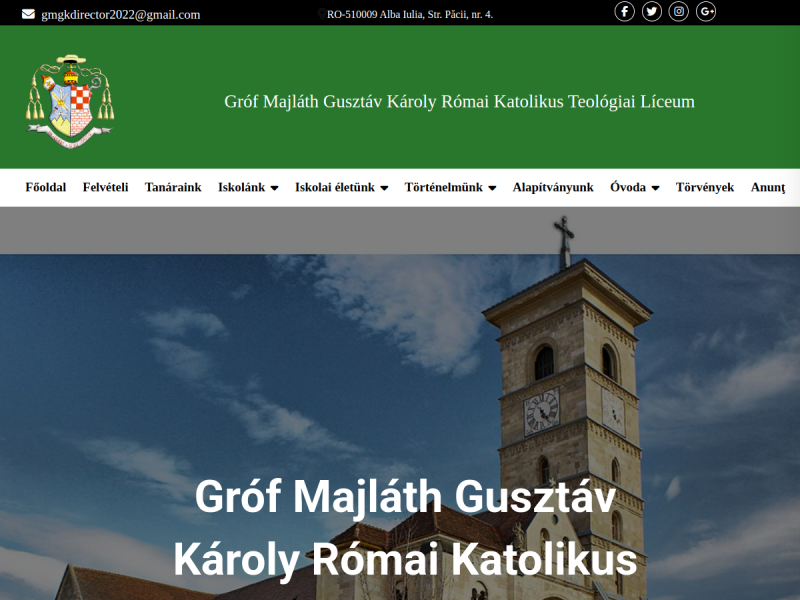The image size is (800, 600).
Task: Click the location pin icon before the address
Action: (x=322, y=14)
